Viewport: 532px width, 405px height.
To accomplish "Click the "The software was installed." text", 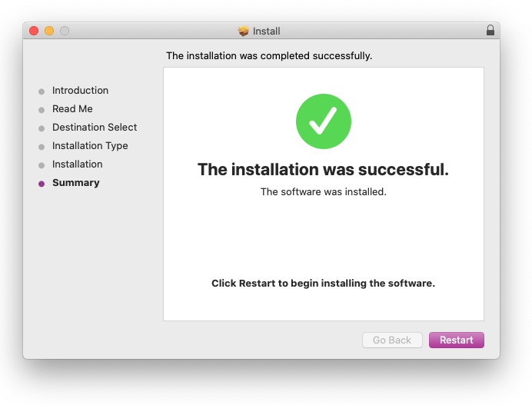I will (323, 191).
